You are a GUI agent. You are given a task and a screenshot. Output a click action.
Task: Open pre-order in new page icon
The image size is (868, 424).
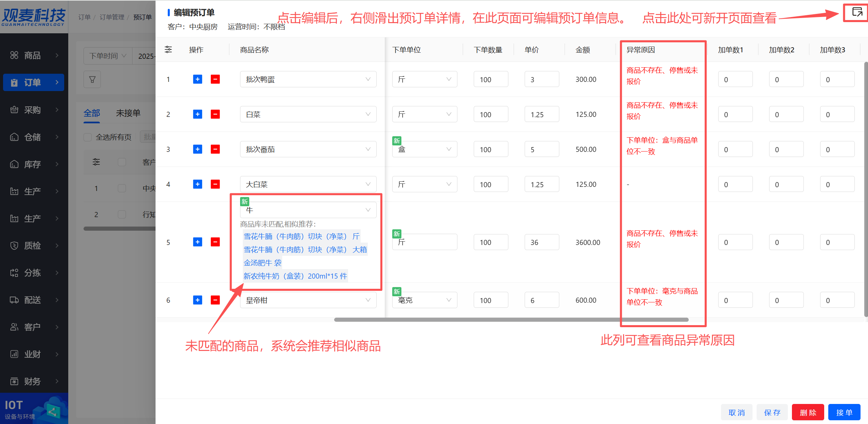pos(857,12)
